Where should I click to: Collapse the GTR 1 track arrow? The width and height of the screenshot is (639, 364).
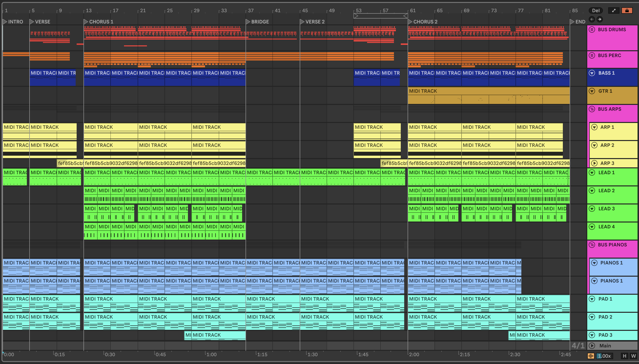pyautogui.click(x=592, y=91)
